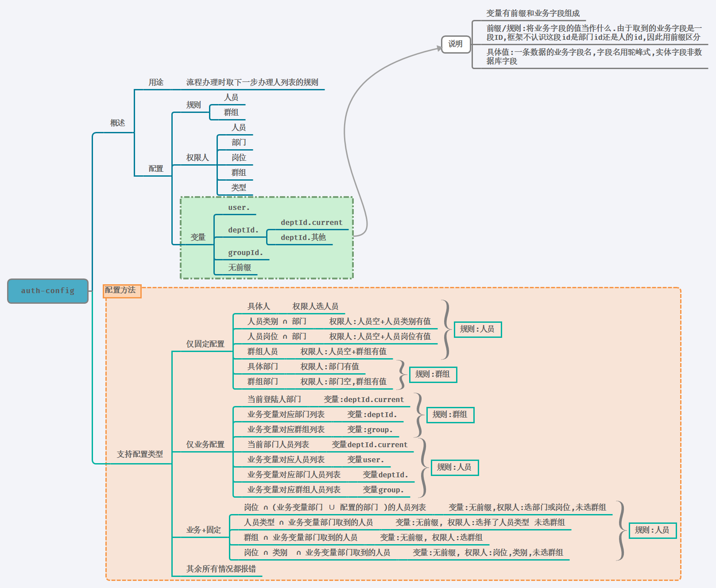Select the 规则 node under 配置

coord(194,105)
